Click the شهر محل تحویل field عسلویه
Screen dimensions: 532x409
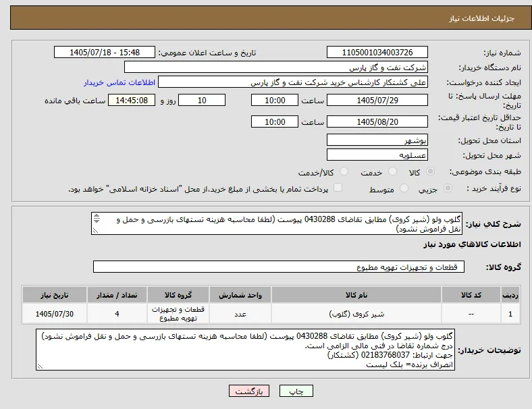pyautogui.click(x=377, y=155)
